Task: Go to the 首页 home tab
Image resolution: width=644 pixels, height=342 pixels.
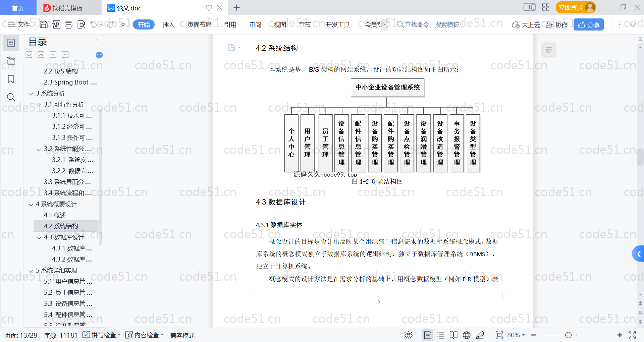Action: [18, 8]
